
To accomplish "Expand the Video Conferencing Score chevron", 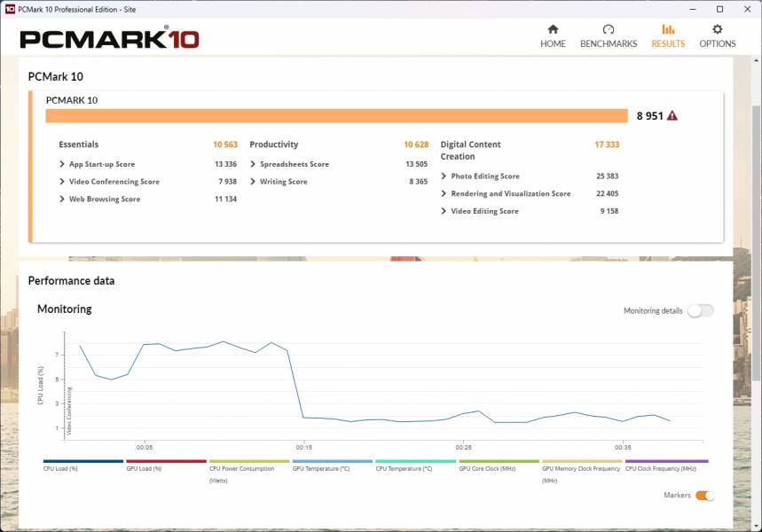I will tap(62, 181).
